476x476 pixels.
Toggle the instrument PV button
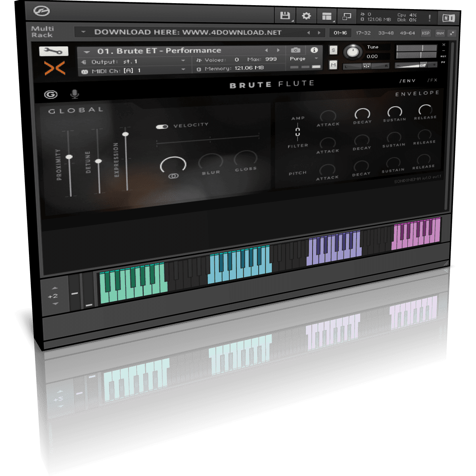(x=443, y=62)
